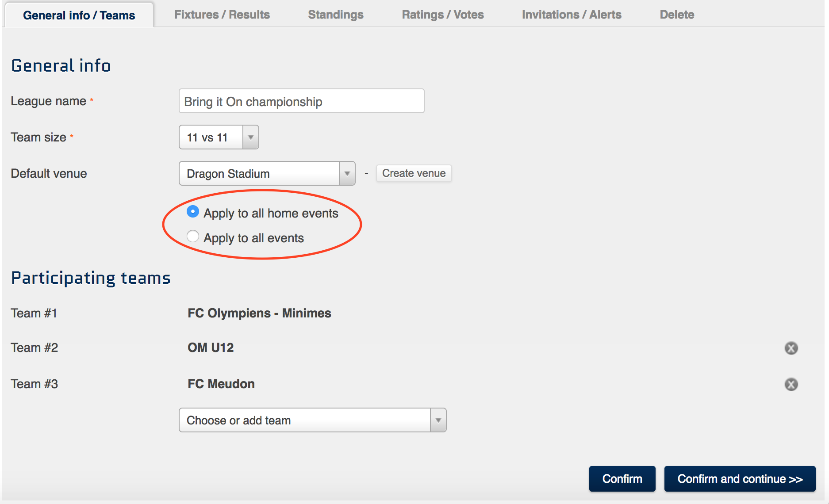
Task: Remove team OM U12 with X icon
Action: [x=791, y=348]
